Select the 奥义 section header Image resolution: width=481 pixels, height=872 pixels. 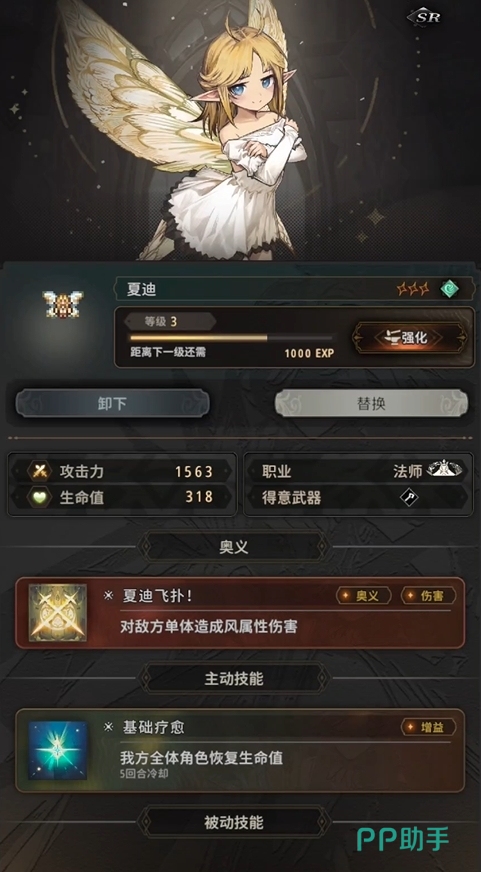tap(234, 547)
